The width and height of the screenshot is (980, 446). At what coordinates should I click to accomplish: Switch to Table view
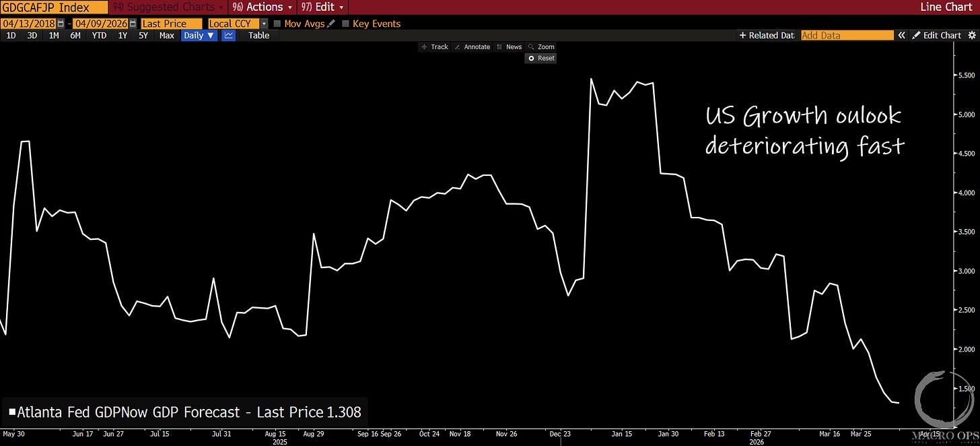(258, 35)
